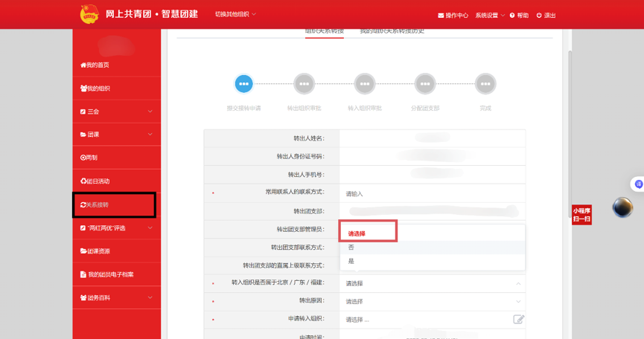Viewport: 644px width, 339px height.
Task: Open 我的团员电子档案 in the sidebar
Action: coord(106,274)
